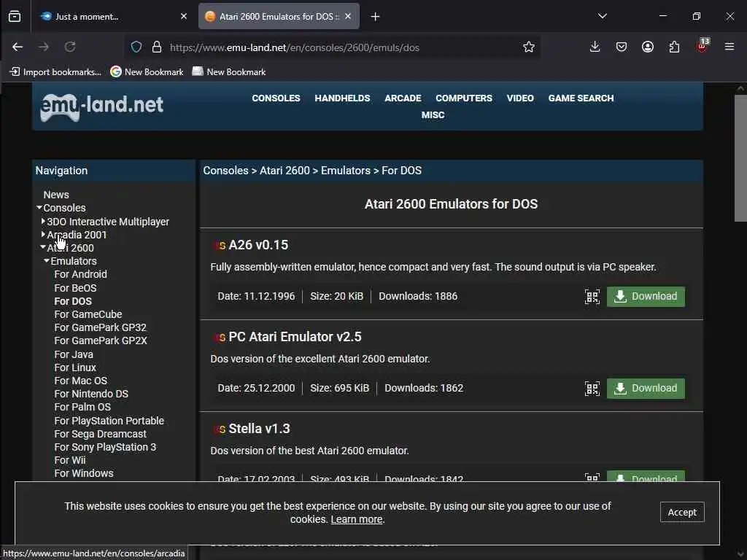This screenshot has height=560, width=747.
Task: Open the GAME SEARCH menu
Action: [x=581, y=98]
